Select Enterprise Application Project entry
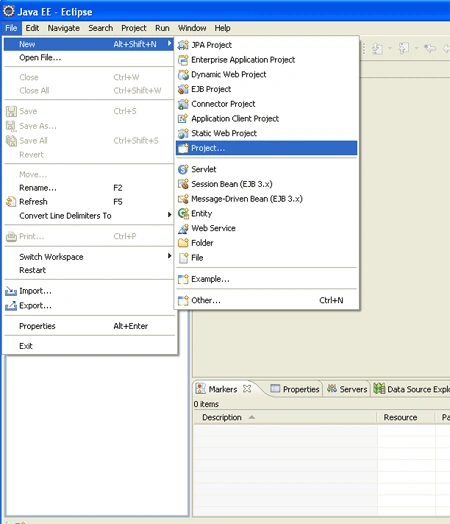 point(267,59)
